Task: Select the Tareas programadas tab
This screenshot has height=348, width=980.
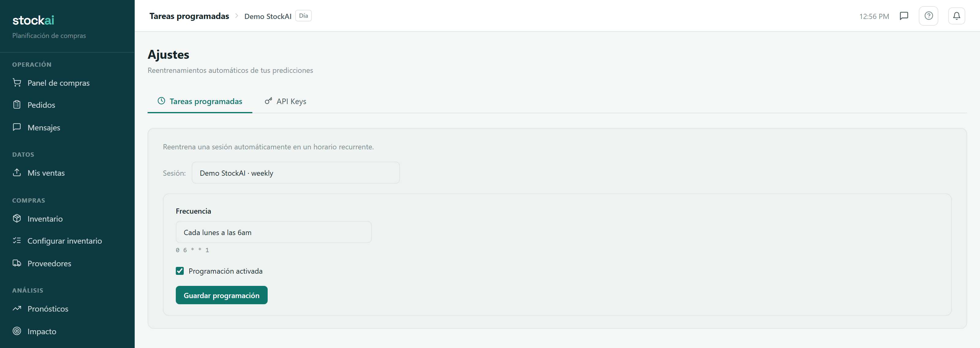Action: pos(200,102)
